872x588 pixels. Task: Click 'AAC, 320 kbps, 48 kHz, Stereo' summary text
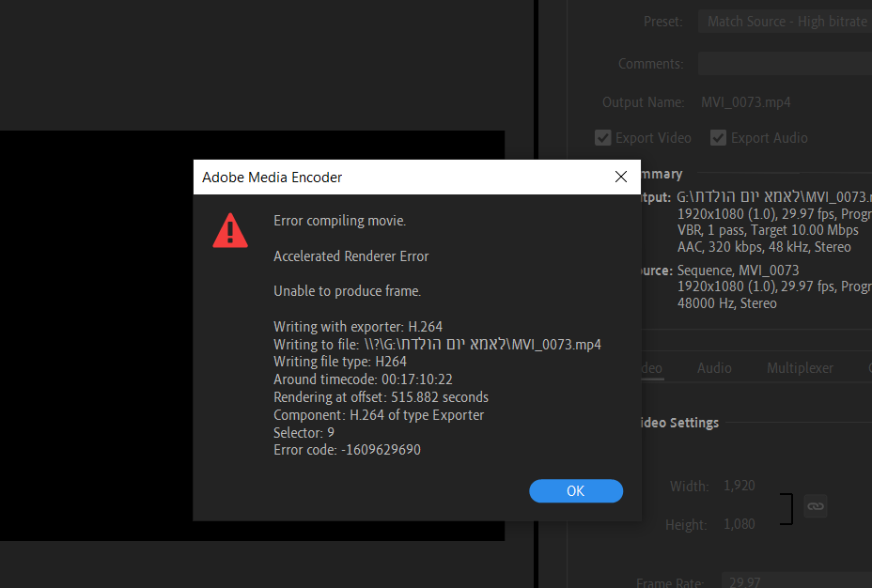[764, 247]
